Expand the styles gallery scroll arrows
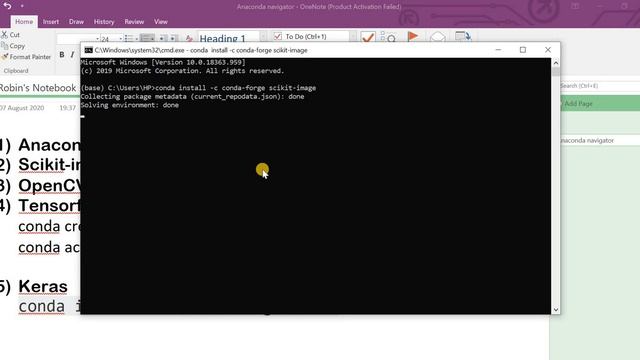 tap(263, 37)
